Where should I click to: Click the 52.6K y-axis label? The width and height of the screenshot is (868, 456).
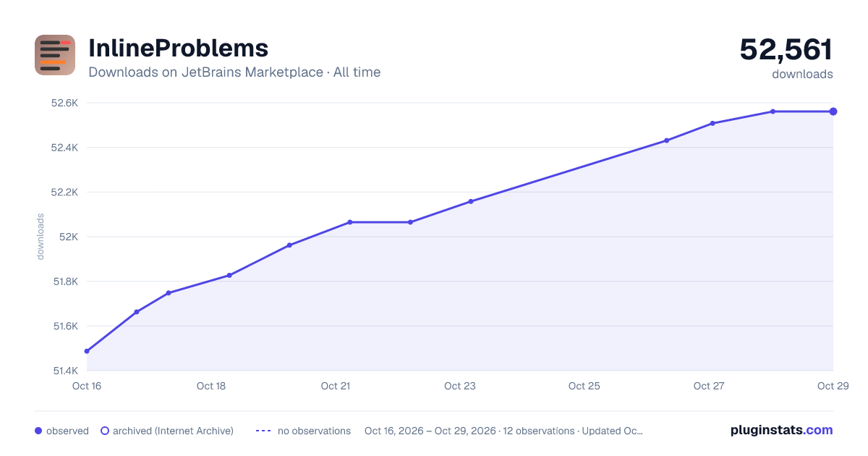[64, 103]
